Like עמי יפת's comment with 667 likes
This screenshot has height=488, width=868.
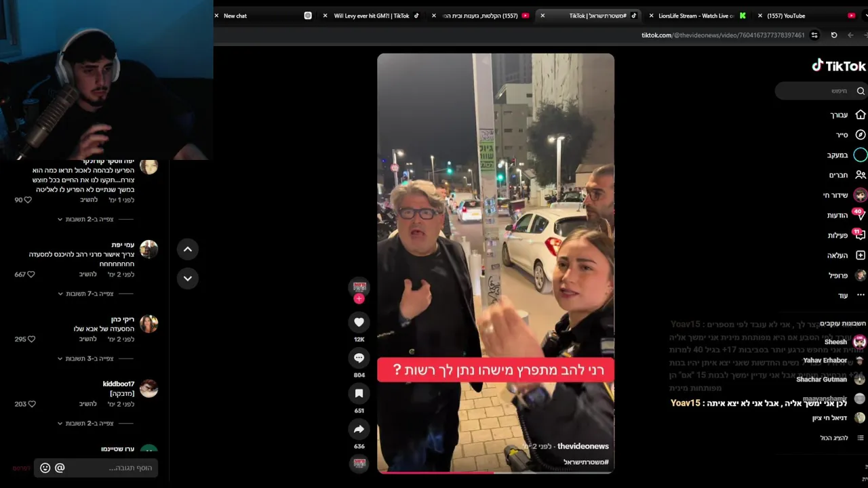coord(31,274)
